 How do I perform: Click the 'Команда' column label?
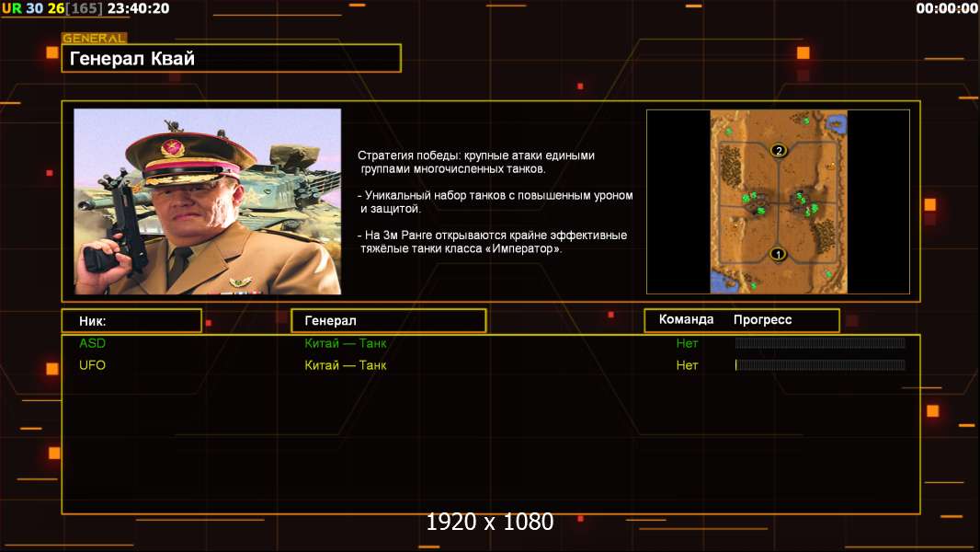click(x=686, y=319)
